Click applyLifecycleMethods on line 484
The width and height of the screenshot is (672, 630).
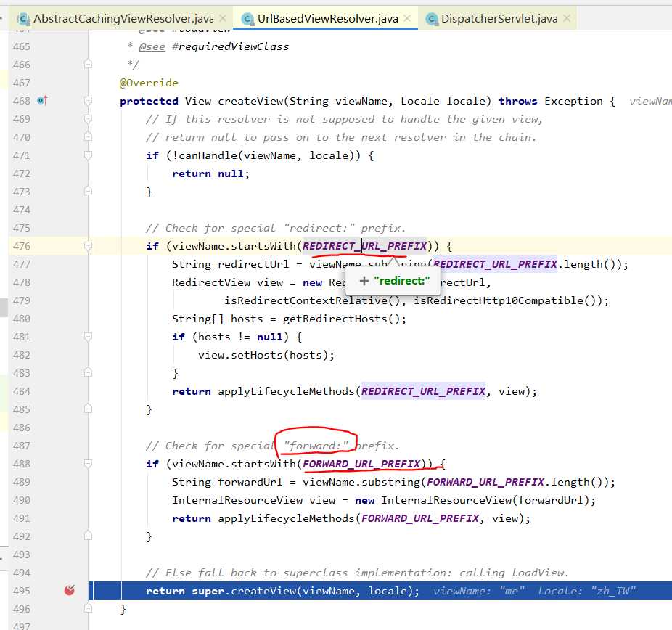tap(286, 391)
